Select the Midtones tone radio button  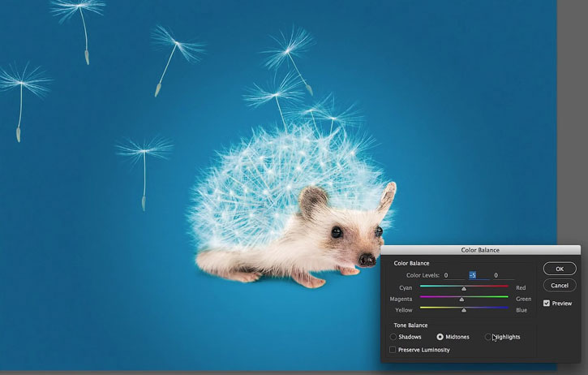coord(440,337)
